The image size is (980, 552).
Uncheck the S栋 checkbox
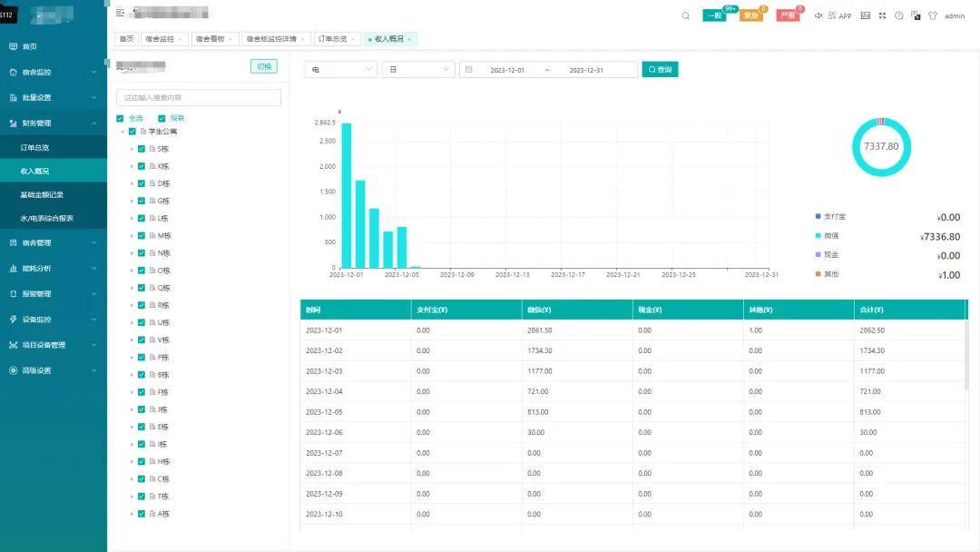tap(142, 149)
